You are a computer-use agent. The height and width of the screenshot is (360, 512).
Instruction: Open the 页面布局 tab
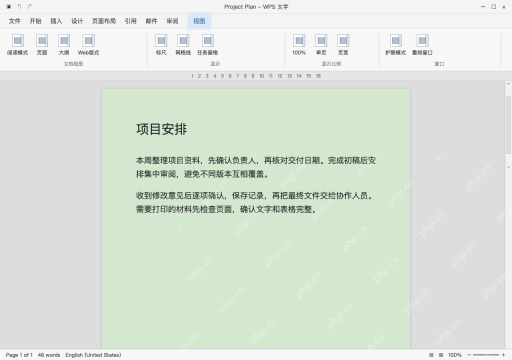[x=104, y=21]
